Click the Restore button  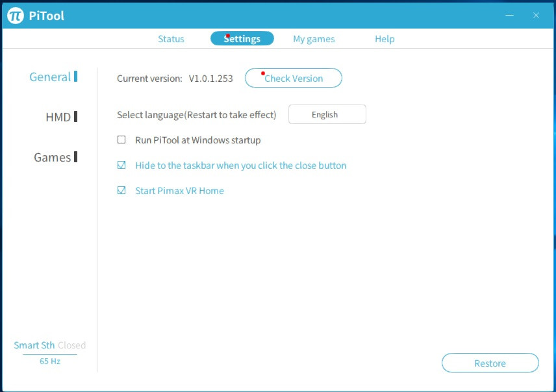click(490, 363)
